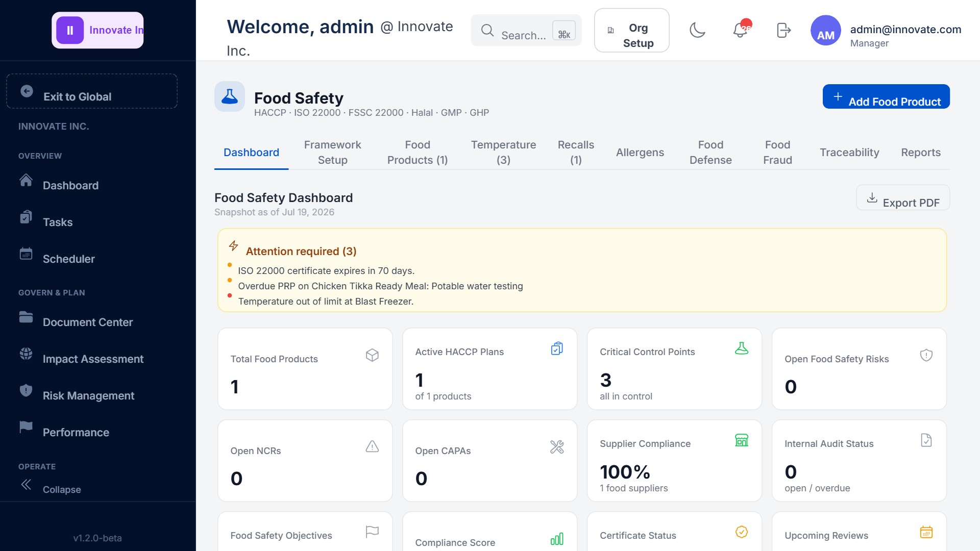Click the Search input field
This screenshot has height=551, width=980.
526,31
